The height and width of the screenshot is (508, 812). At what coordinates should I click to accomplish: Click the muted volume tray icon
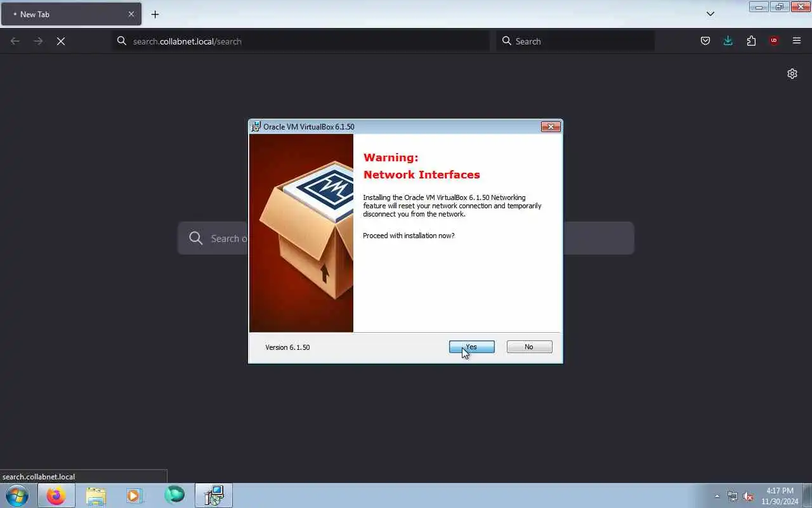click(x=749, y=496)
